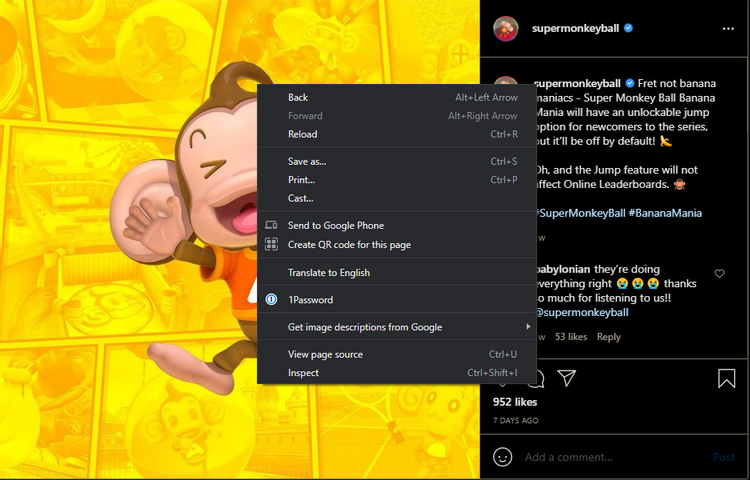This screenshot has width=750, height=480.
Task: Choose Save as... in the context menu
Action: [x=307, y=161]
